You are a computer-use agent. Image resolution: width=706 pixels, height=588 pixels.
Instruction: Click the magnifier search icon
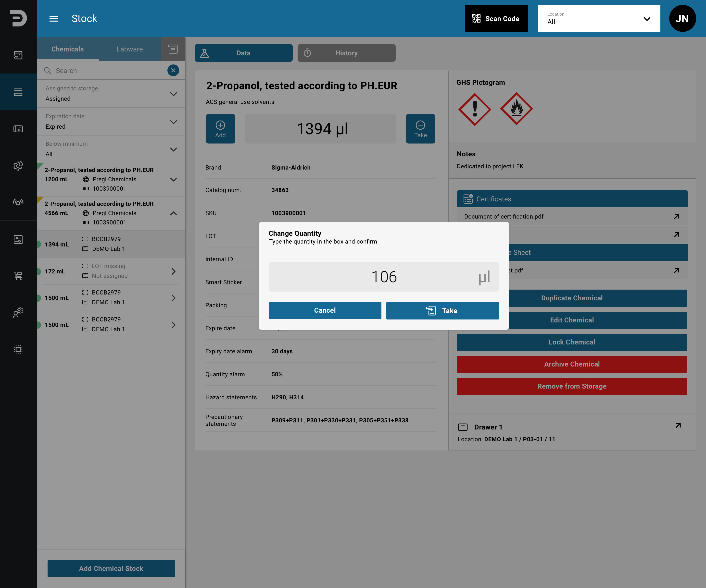pos(48,71)
